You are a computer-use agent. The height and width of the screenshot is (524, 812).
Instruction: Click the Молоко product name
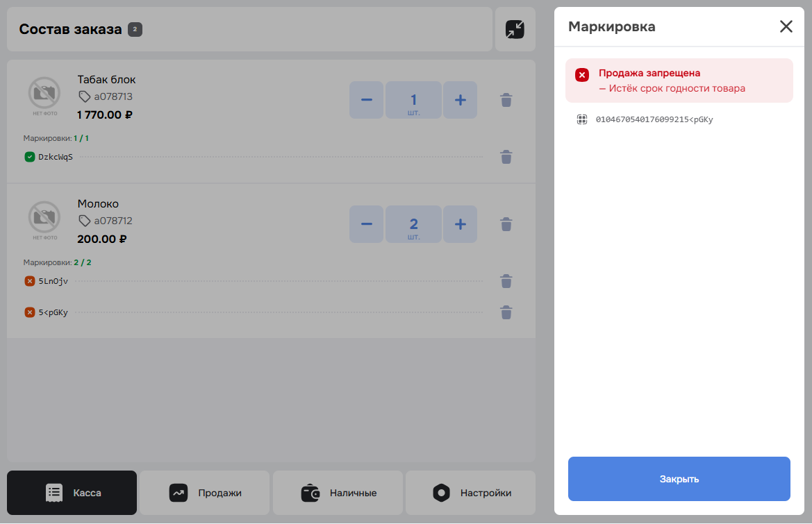tap(98, 204)
